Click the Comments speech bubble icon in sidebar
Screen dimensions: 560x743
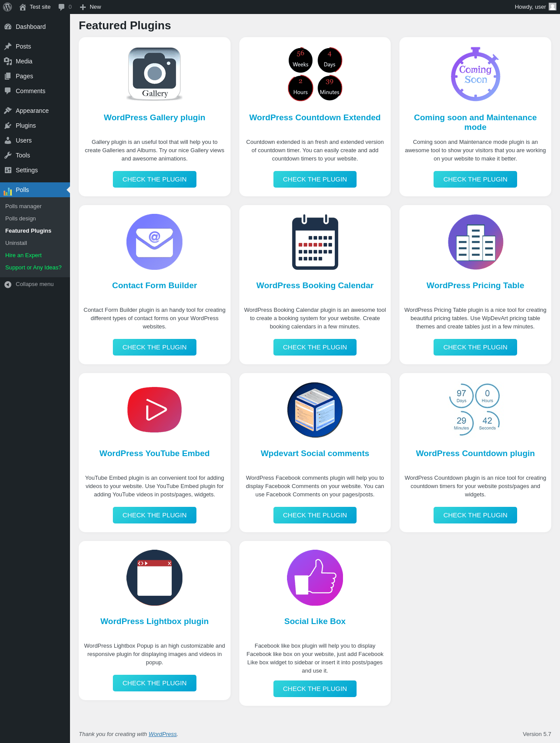coord(8,91)
